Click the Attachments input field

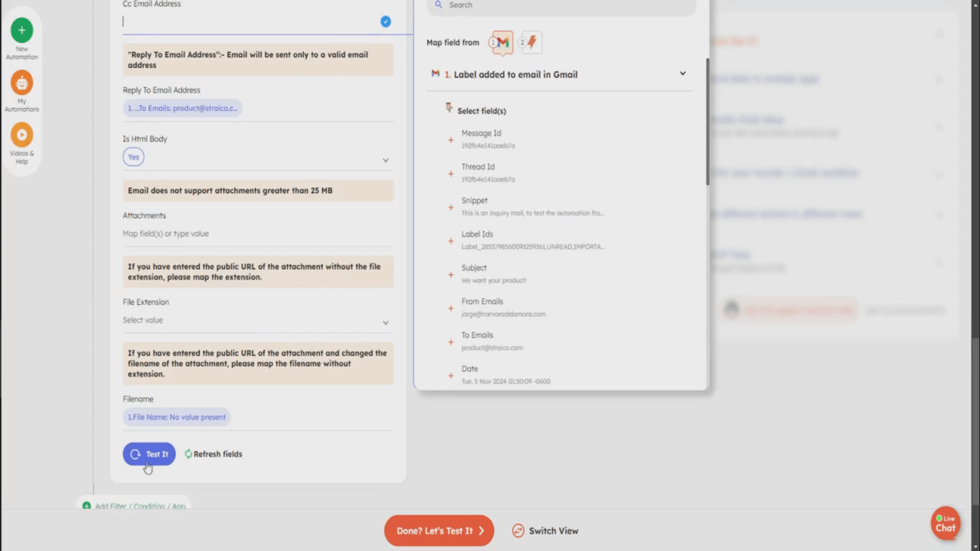[x=257, y=234]
